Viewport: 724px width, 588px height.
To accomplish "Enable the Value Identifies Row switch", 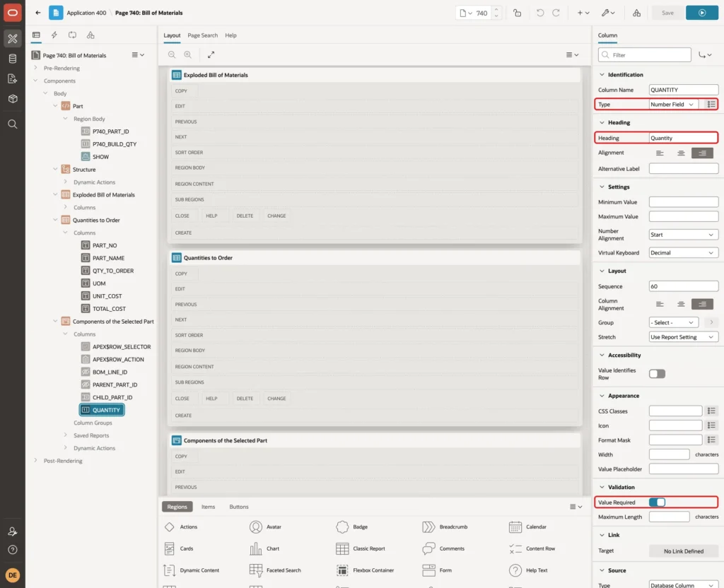I will pyautogui.click(x=657, y=374).
